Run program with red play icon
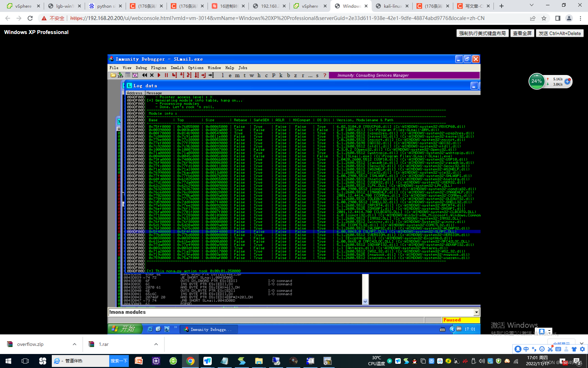 coord(159,75)
